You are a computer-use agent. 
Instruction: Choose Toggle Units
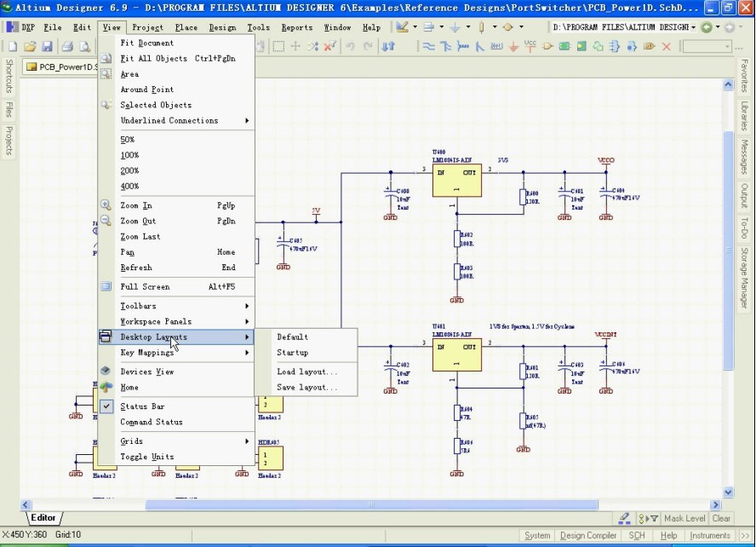(x=176, y=457)
